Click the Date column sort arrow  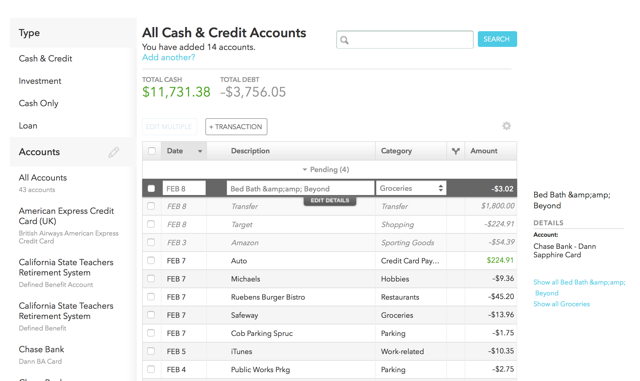(x=200, y=151)
